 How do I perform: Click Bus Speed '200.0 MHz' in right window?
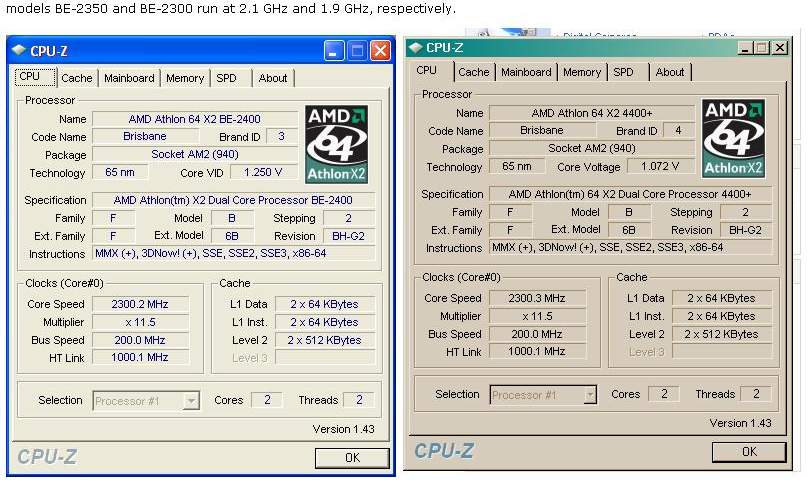(x=537, y=334)
